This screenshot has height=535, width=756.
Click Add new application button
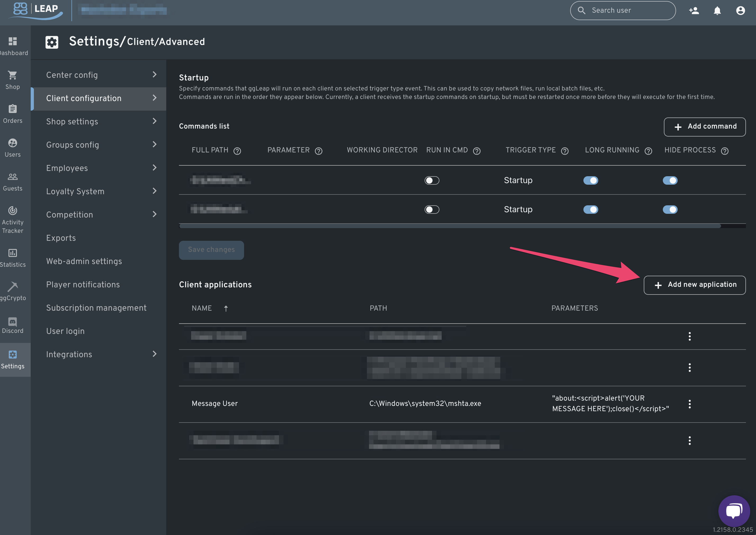pyautogui.click(x=695, y=285)
